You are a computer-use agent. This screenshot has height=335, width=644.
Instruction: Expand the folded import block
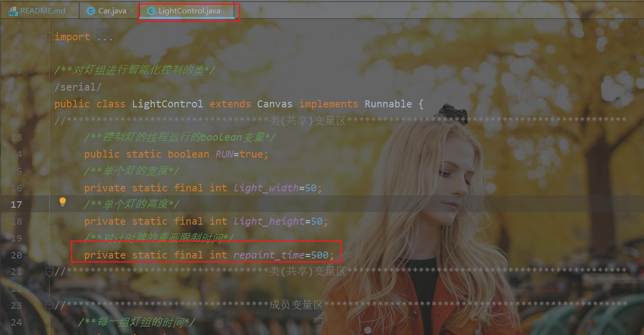[49, 37]
